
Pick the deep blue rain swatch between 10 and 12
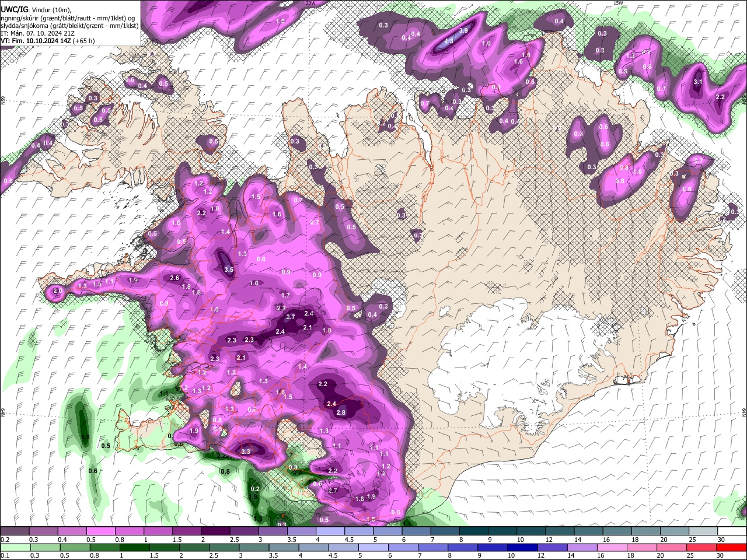(x=522, y=547)
